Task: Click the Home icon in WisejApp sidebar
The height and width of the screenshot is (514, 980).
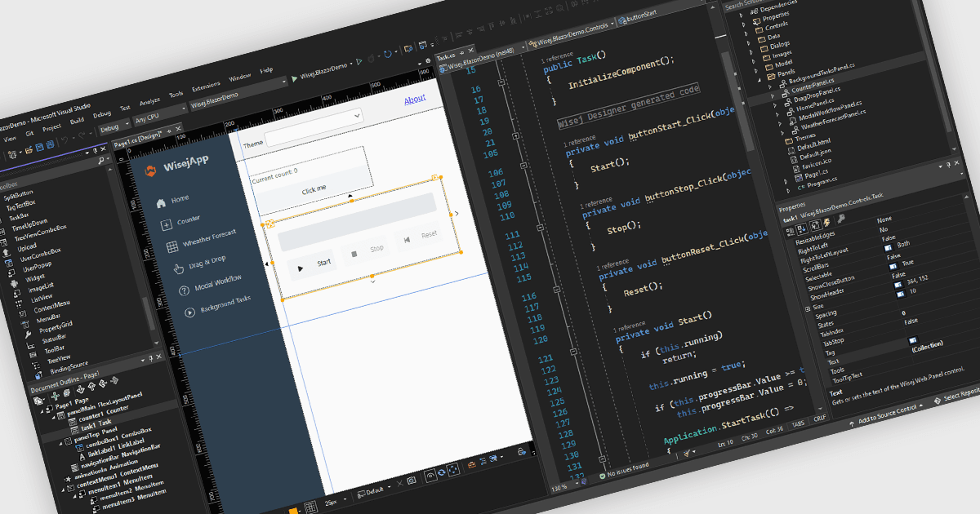Action: tap(161, 203)
